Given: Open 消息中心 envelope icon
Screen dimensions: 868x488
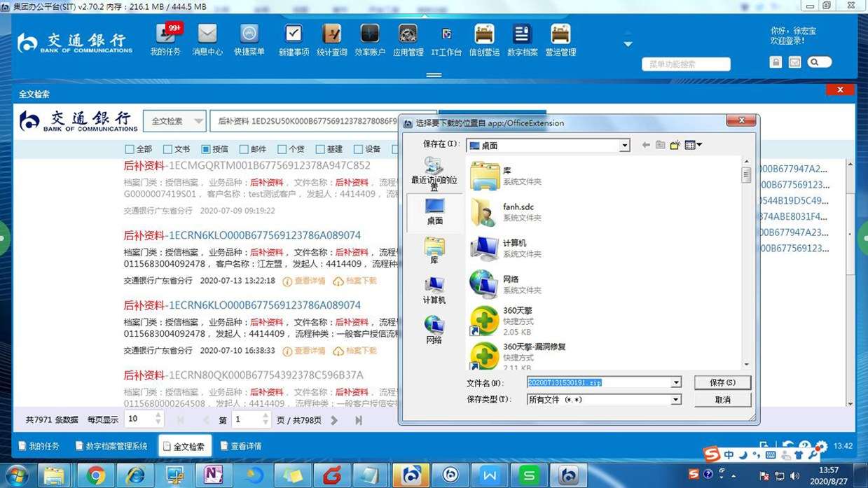Looking at the screenshot, I should tap(207, 39).
